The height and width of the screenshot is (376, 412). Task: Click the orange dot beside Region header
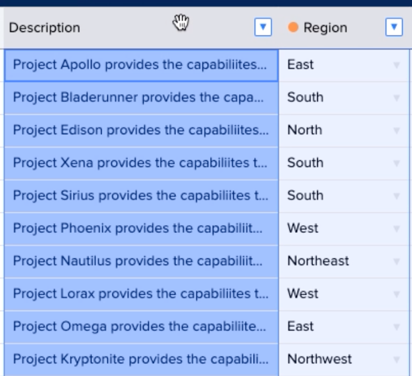tap(293, 27)
